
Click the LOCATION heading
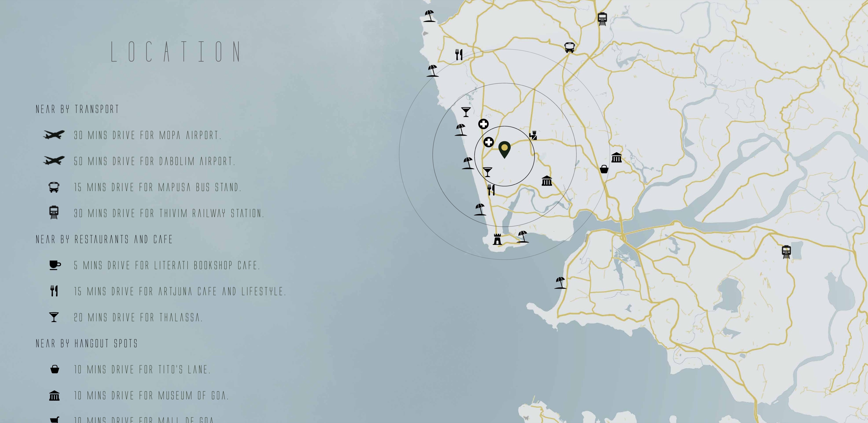176,51
